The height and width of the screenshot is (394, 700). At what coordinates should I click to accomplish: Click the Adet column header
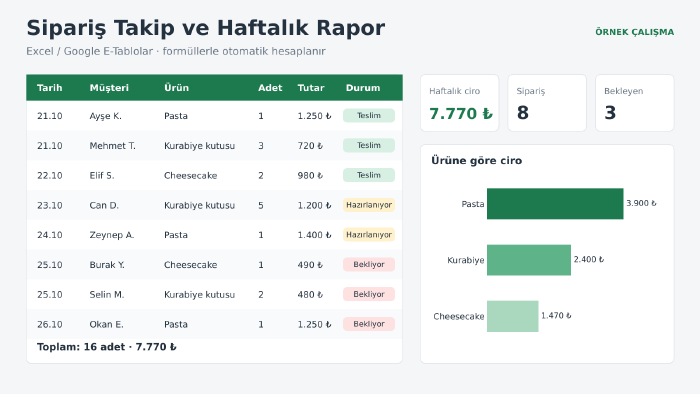(x=270, y=88)
